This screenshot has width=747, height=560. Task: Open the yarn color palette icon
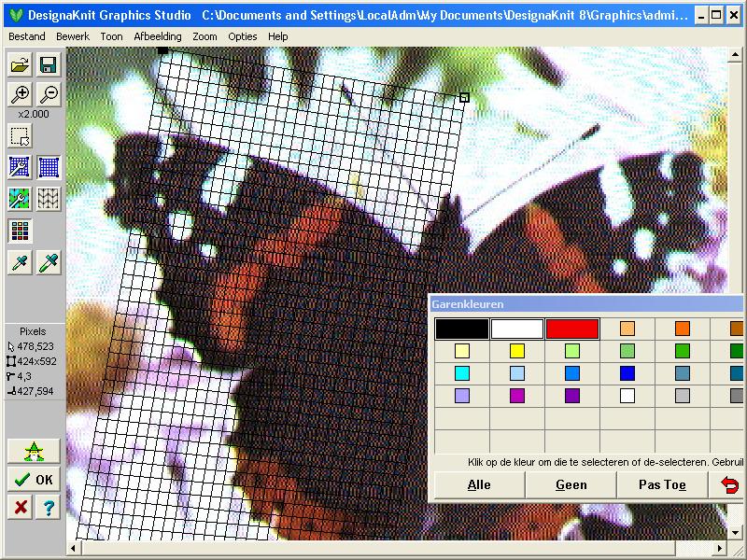tap(20, 230)
